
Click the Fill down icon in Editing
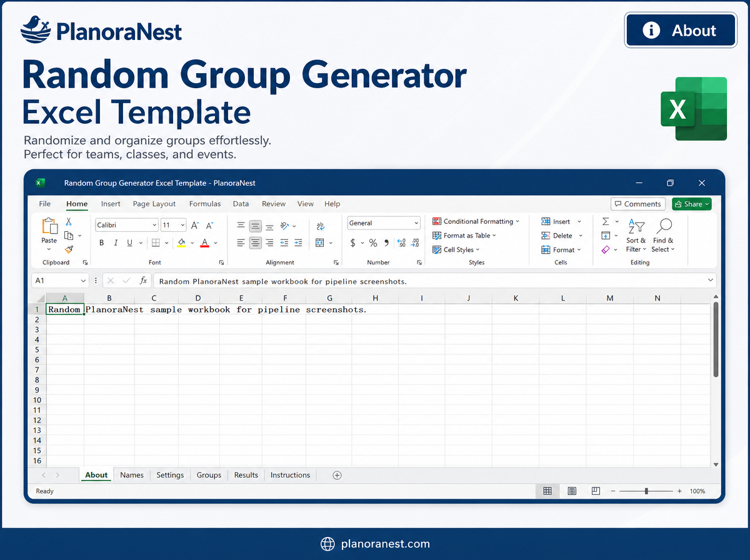(x=605, y=236)
